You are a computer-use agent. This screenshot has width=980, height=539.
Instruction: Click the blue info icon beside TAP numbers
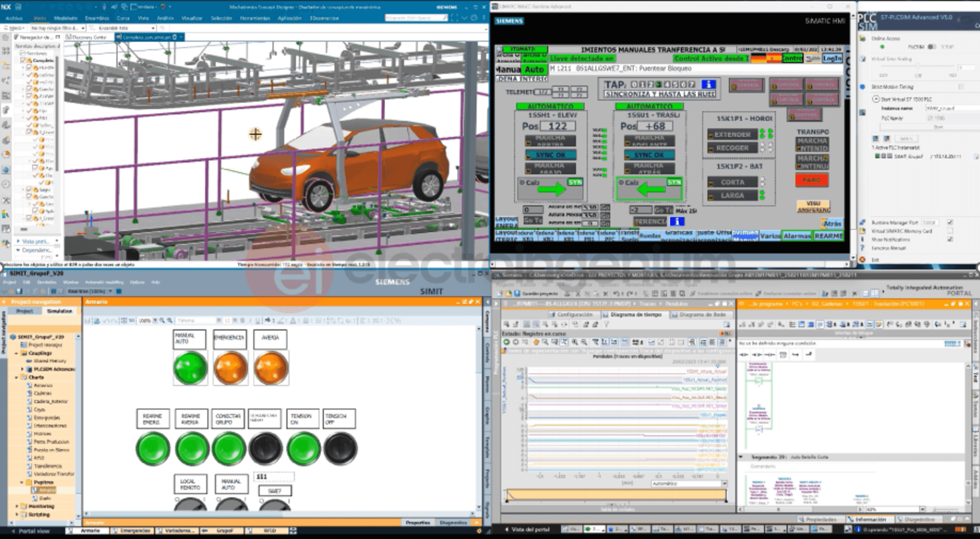point(708,84)
